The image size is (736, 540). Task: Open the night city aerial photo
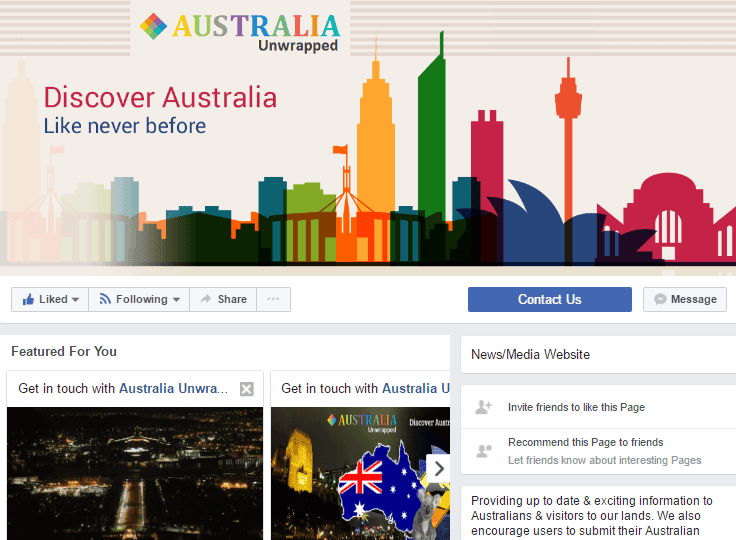pos(135,473)
